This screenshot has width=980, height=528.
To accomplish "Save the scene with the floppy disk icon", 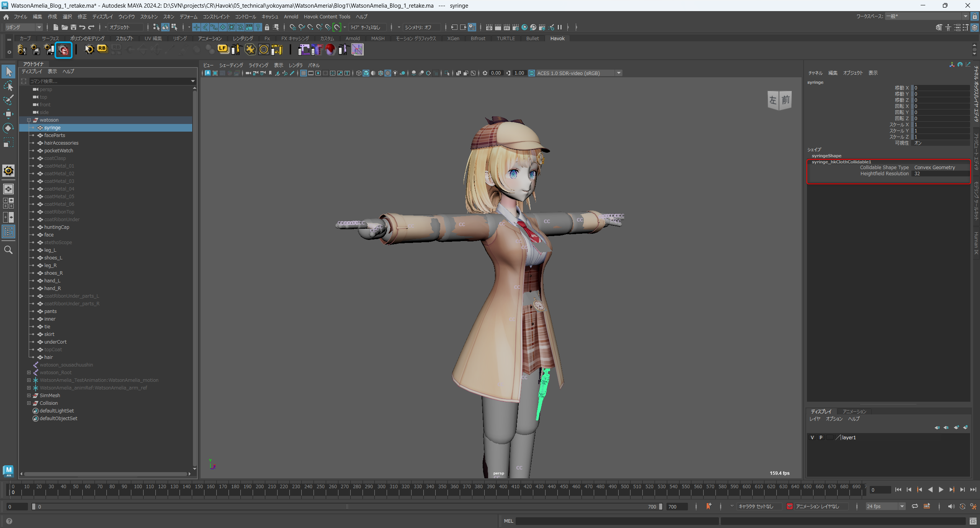I will (x=73, y=27).
